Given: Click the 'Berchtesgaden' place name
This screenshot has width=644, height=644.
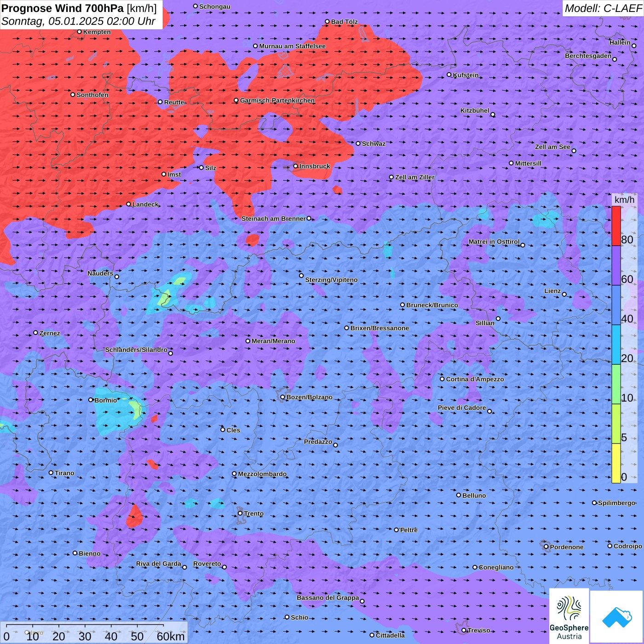Looking at the screenshot, I should pos(588,56).
